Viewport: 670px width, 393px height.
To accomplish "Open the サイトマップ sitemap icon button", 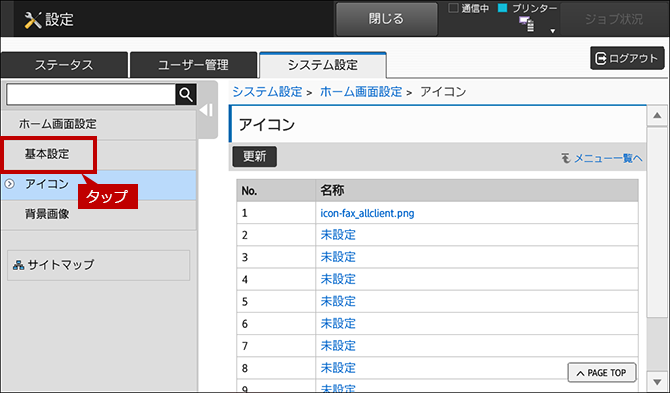I will pos(18,265).
